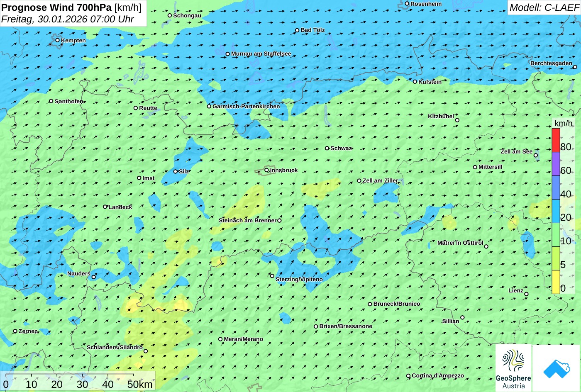Image resolution: width=581 pixels, height=392 pixels.
Task: Click the Kufstein location marker
Action: pos(415,82)
